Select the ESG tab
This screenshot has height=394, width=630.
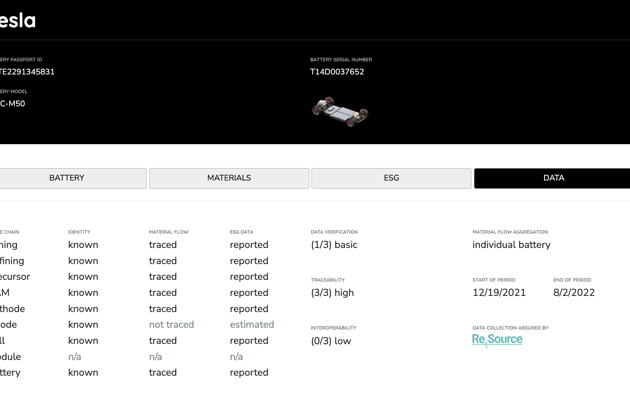[x=391, y=178]
